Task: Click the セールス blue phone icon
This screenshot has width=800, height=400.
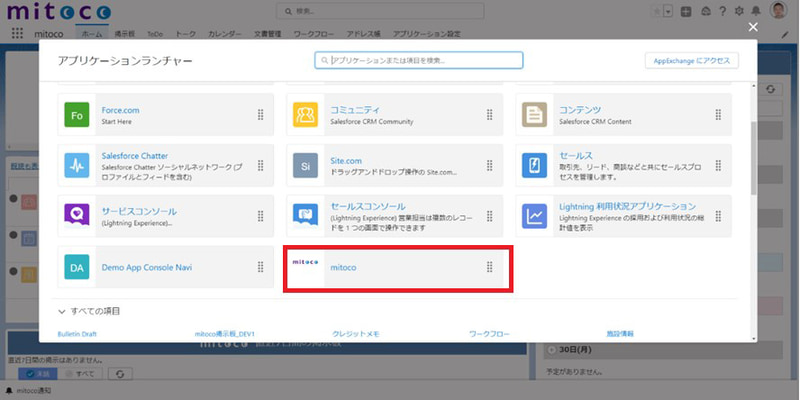Action: coord(534,165)
